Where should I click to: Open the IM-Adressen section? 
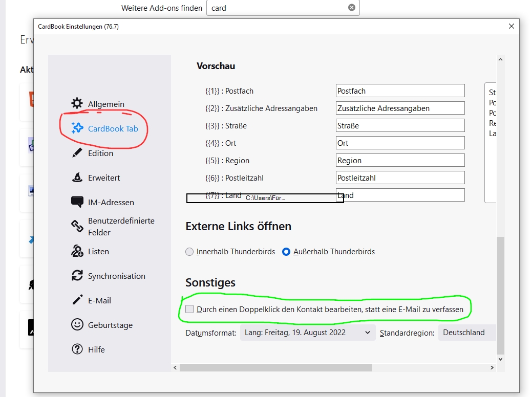click(111, 203)
